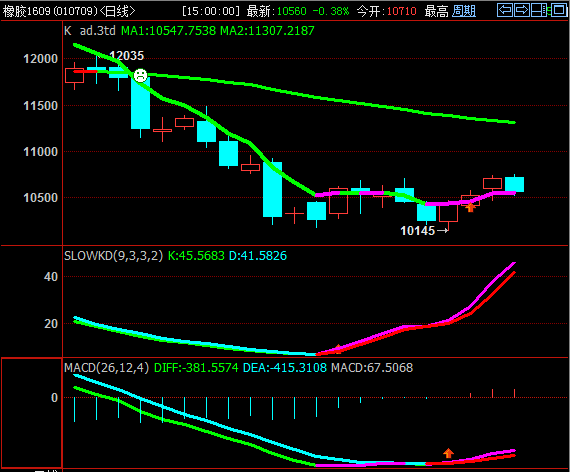Click the MA2 value readout
This screenshot has height=472, width=570.
pos(267,31)
